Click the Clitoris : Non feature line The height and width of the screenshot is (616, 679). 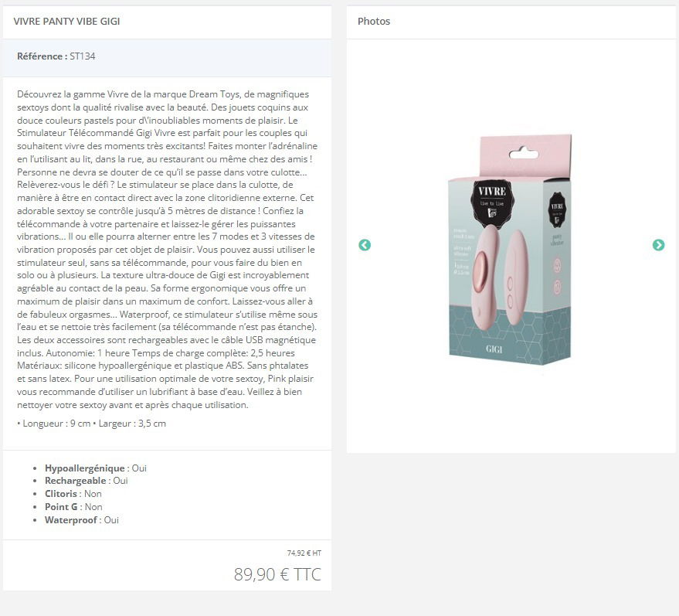coord(73,494)
